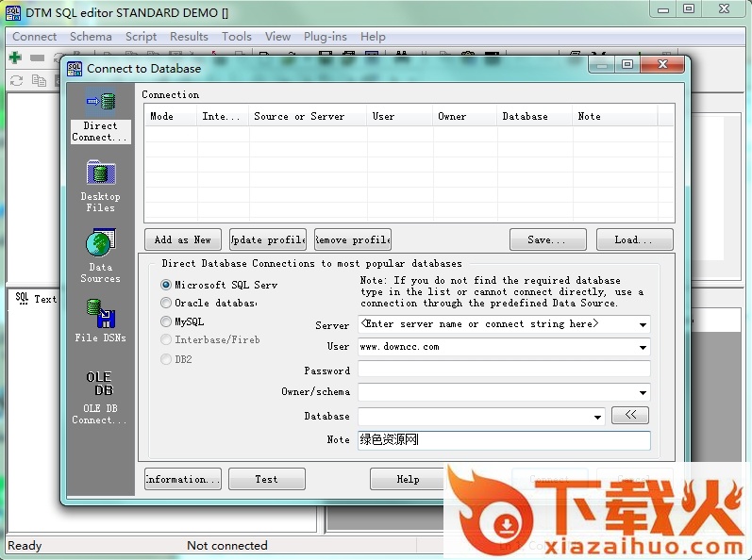Select the Direct Connect sidebar icon
This screenshot has width=752, height=560.
pos(101,115)
